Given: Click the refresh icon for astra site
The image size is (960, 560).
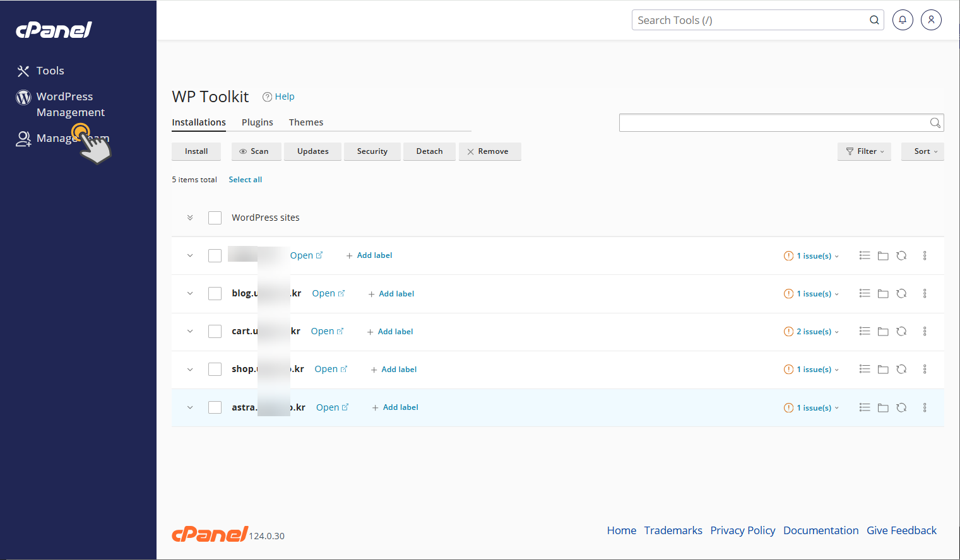Looking at the screenshot, I should pyautogui.click(x=901, y=407).
